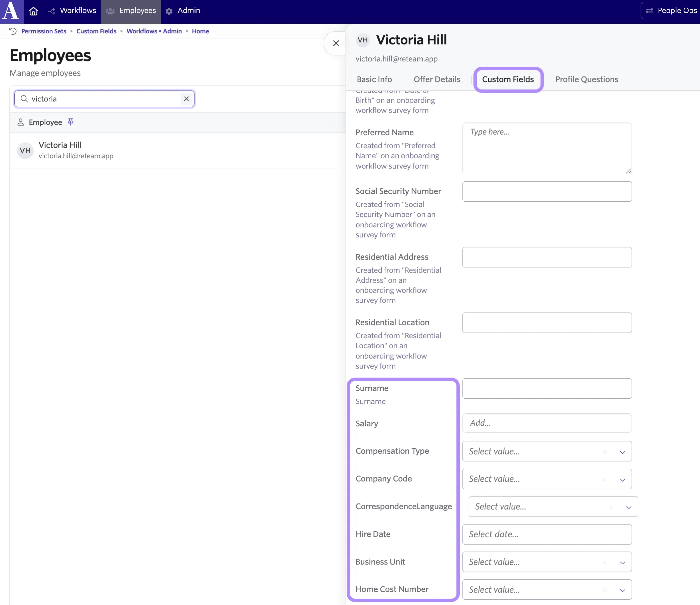Switch to the Basic Info tab

click(x=374, y=79)
